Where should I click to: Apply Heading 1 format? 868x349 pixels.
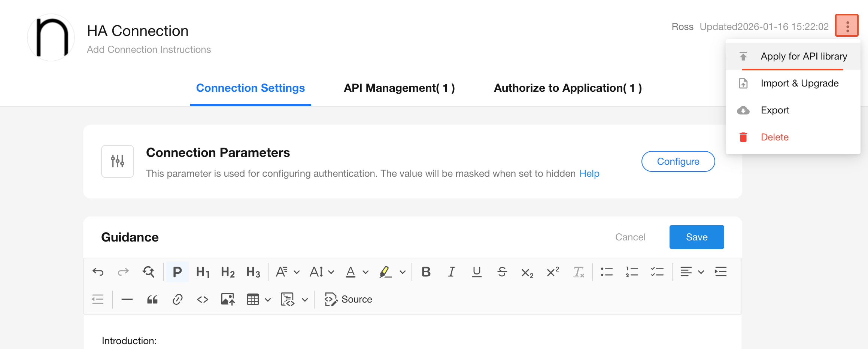click(x=203, y=272)
